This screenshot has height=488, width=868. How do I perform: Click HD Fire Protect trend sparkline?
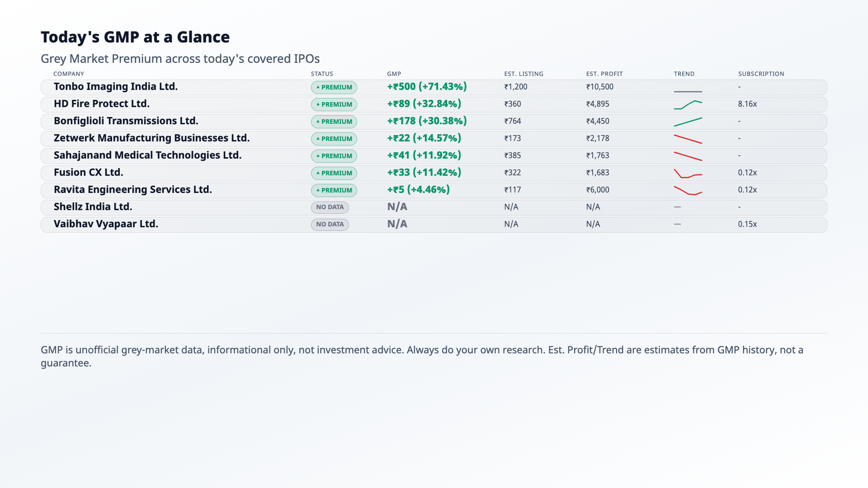click(x=688, y=105)
